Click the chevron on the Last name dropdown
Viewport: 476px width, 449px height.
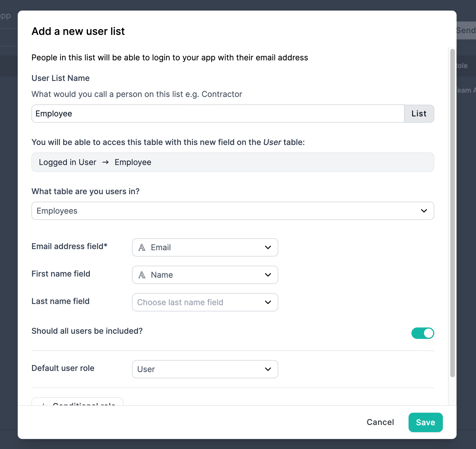(x=268, y=302)
